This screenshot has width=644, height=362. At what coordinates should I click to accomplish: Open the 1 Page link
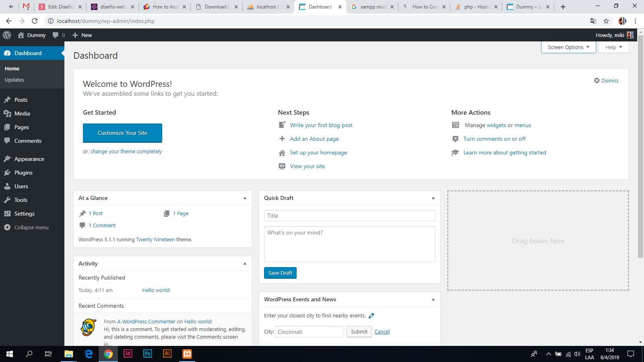[181, 214]
